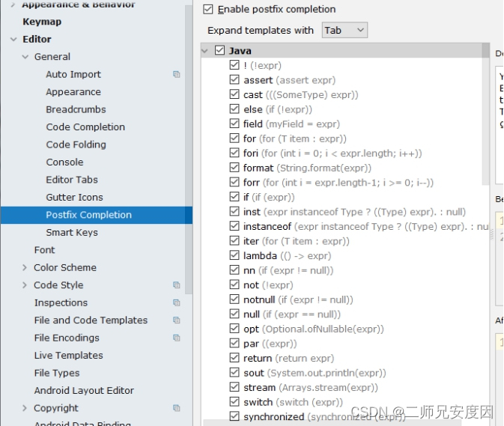Disable the sout postfix template
504x426 pixels.
pyautogui.click(x=234, y=373)
